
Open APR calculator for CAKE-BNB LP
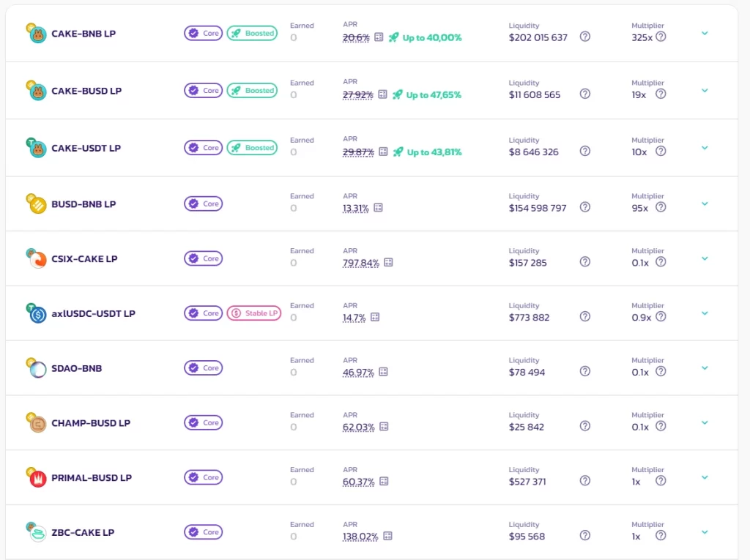click(x=379, y=37)
